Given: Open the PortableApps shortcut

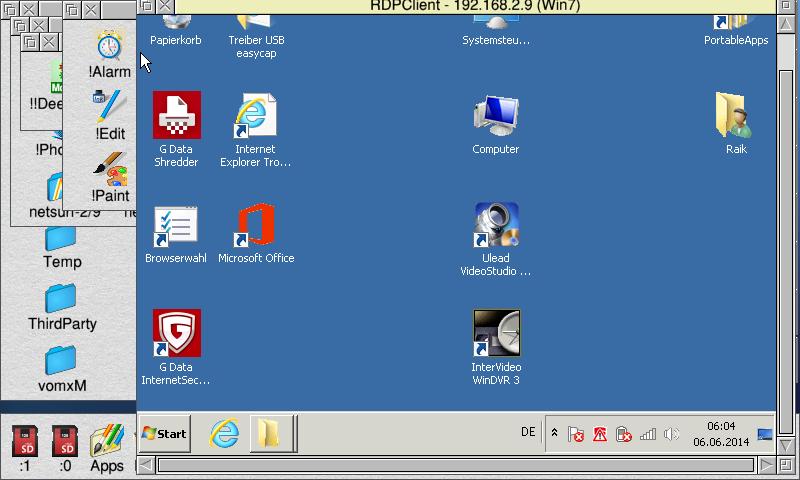Looking at the screenshot, I should pos(736,32).
